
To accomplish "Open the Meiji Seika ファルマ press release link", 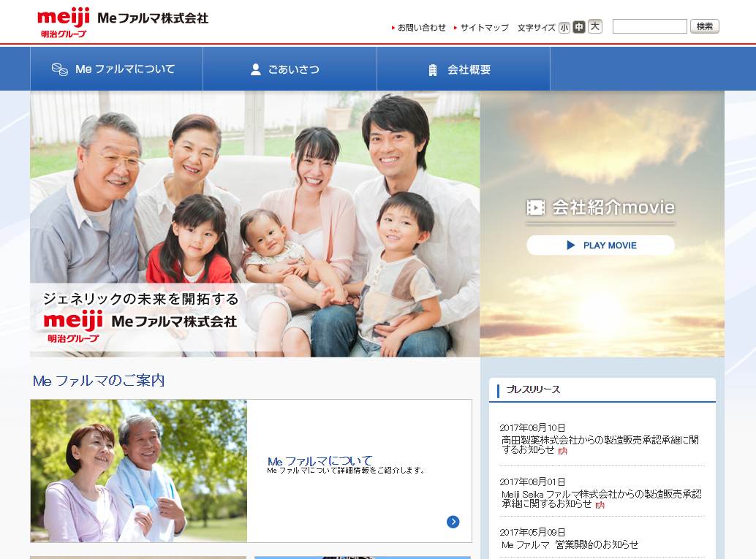I will pos(601,499).
